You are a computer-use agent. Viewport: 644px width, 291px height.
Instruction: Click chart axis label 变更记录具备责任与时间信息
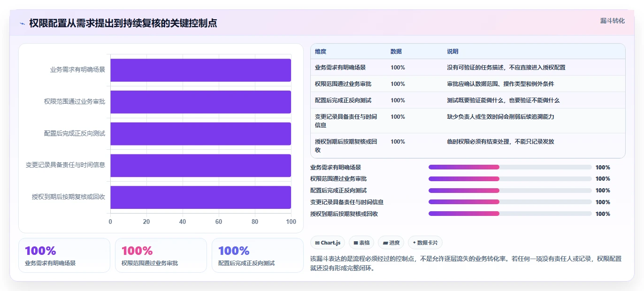click(65, 165)
